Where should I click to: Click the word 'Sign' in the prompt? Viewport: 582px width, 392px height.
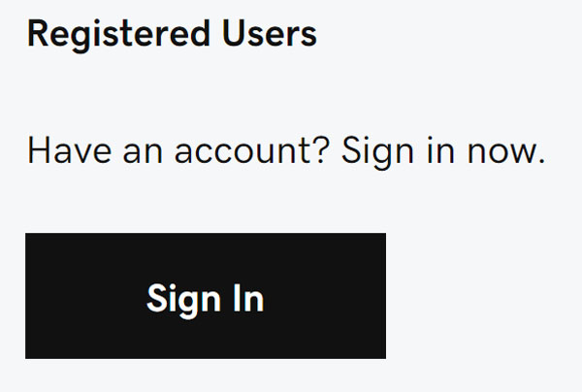pos(377,152)
